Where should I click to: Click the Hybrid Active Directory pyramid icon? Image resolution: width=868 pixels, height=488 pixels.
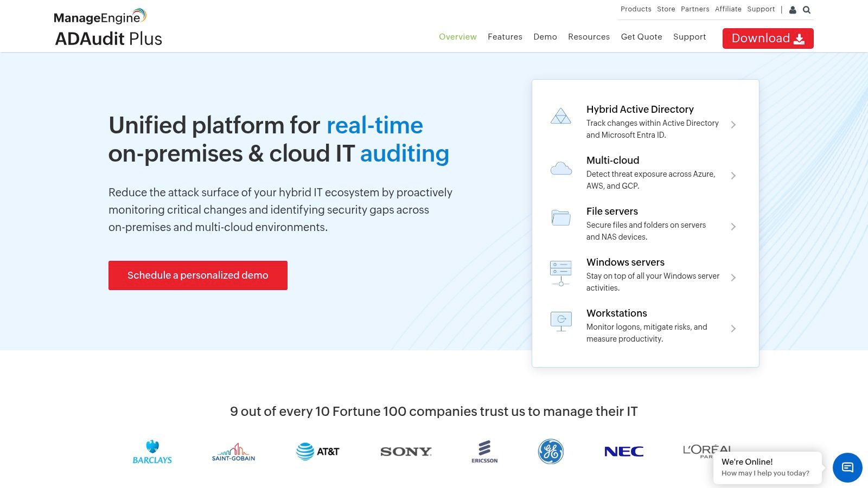coord(561,115)
